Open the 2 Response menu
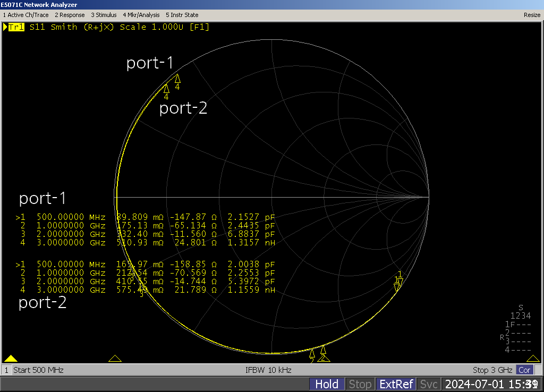This screenshot has width=544, height=392. point(70,15)
